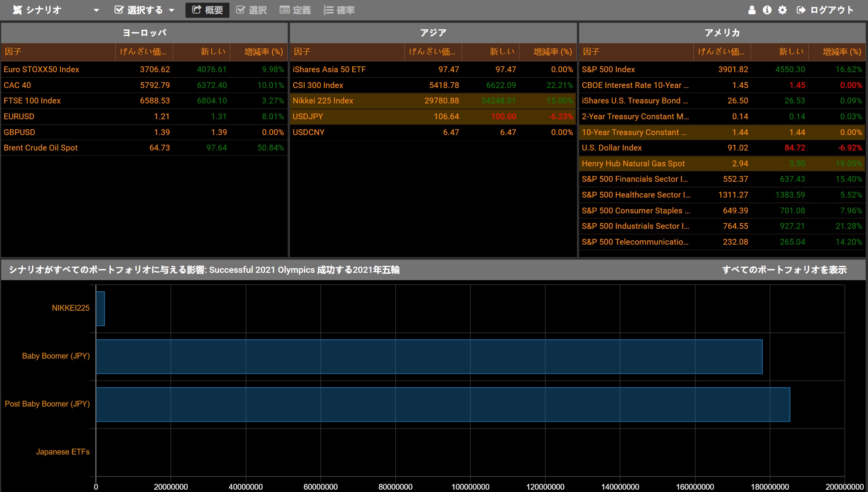Select 10-Year Treasury Constant row
This screenshot has width=868, height=492.
click(722, 132)
